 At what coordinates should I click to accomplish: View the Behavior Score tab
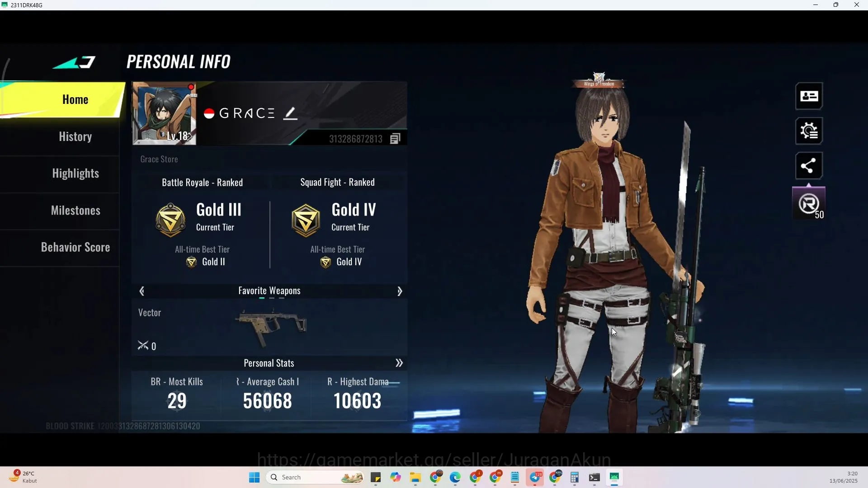click(75, 248)
